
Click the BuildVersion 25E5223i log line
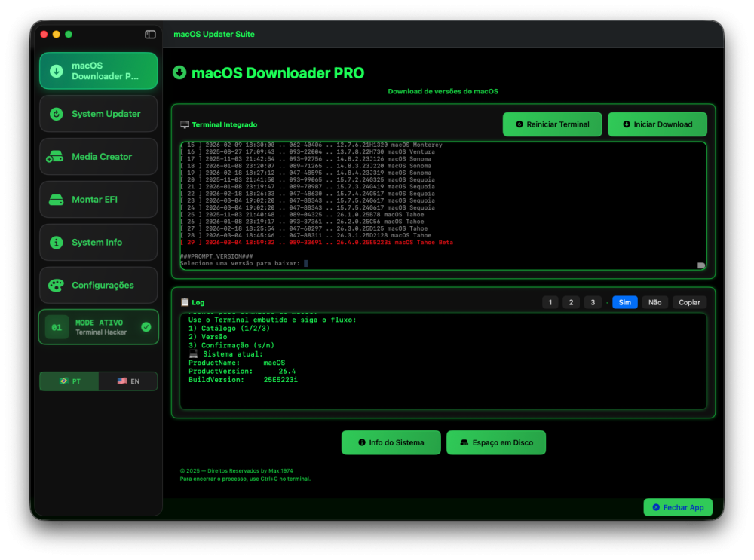(243, 380)
